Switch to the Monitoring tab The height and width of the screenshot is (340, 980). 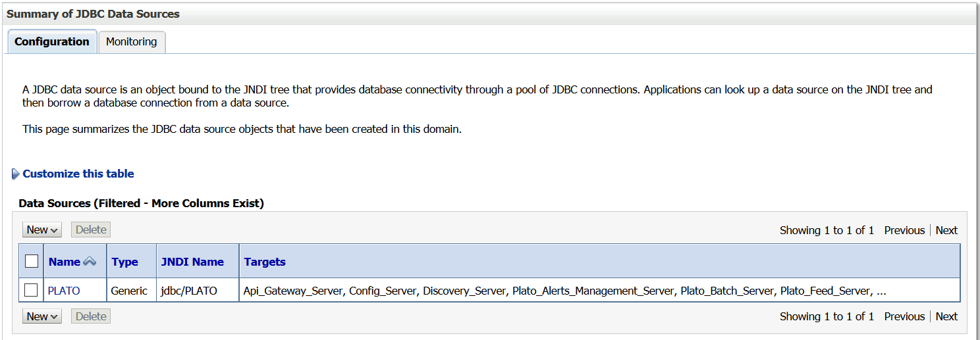[x=132, y=41]
